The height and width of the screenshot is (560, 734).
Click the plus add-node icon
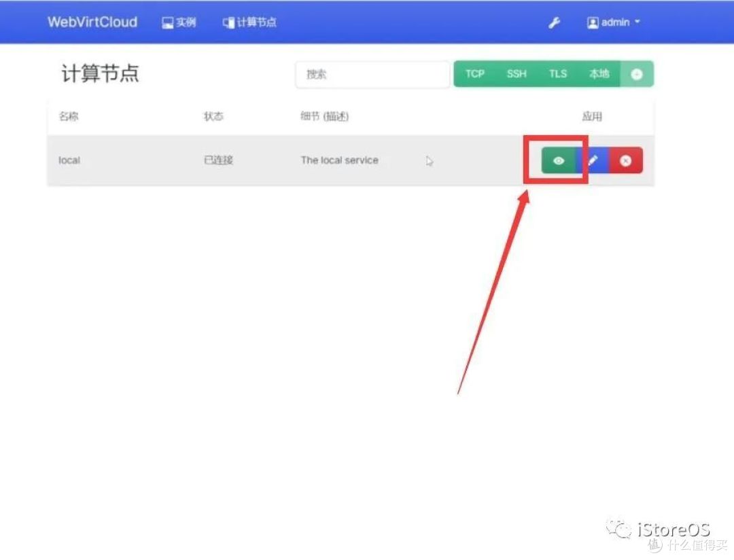(x=637, y=74)
